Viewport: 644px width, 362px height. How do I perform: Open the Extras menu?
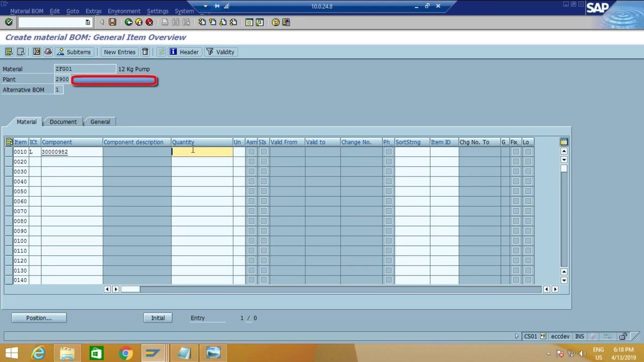[x=94, y=11]
